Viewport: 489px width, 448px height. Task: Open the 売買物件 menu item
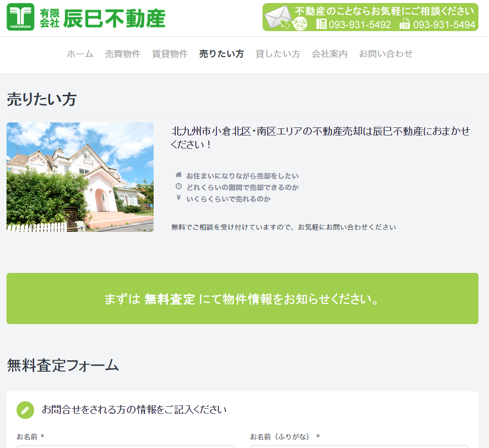coord(123,54)
